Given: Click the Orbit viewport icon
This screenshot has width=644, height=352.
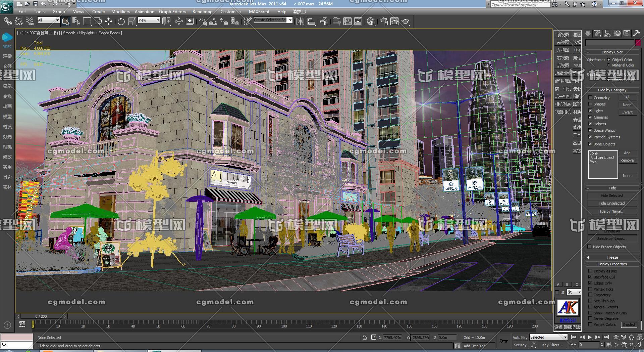Looking at the screenshot, I should [x=632, y=345].
